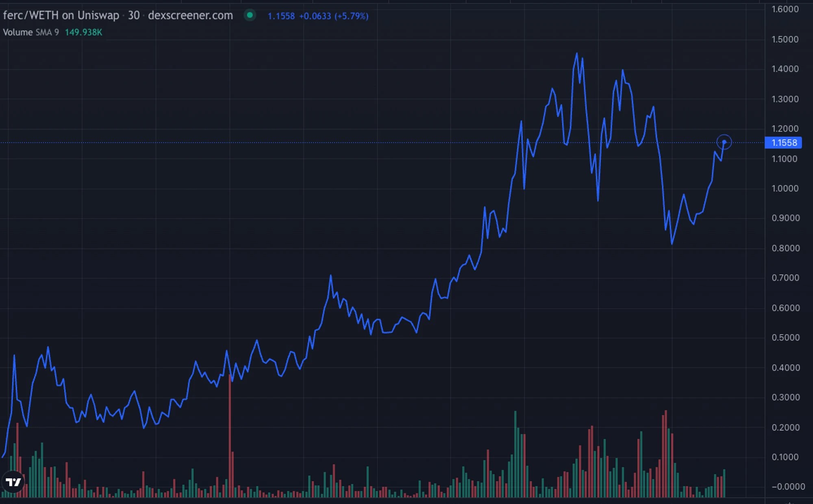The height and width of the screenshot is (504, 813).
Task: Click the 149.938K volume value
Action: 83,32
